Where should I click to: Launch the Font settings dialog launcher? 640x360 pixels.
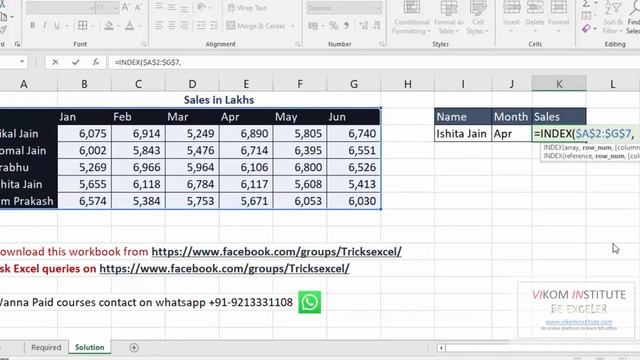point(144,44)
